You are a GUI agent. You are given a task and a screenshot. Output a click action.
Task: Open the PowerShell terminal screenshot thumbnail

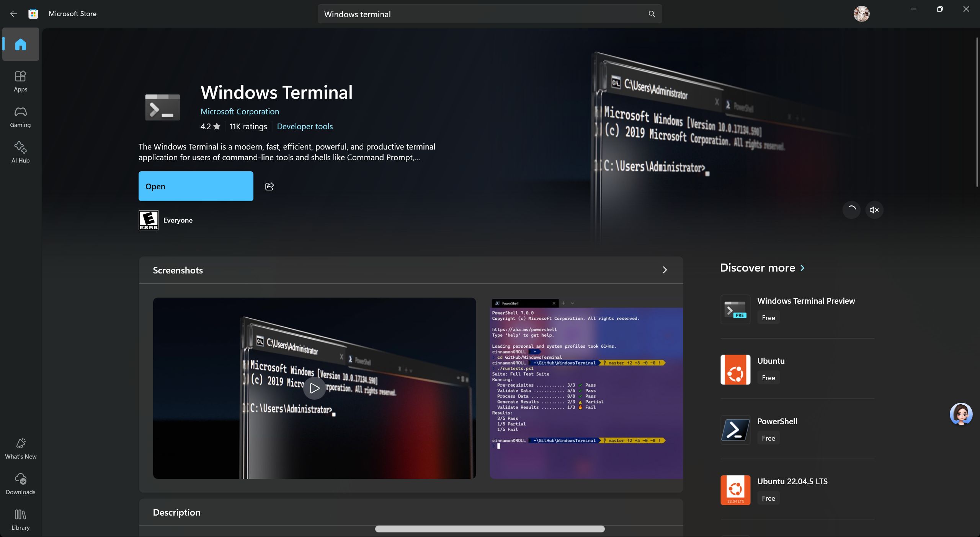click(x=586, y=388)
